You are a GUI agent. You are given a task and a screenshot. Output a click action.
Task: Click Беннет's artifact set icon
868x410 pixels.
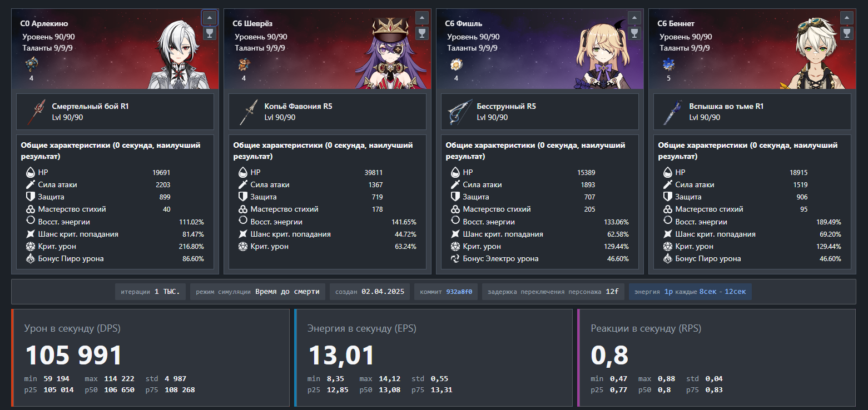pos(668,65)
